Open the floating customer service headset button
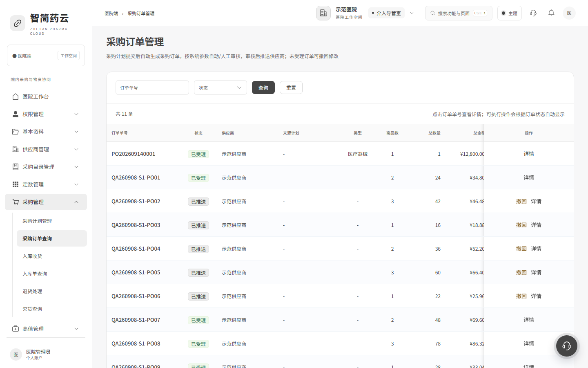The image size is (588, 368). 567,346
